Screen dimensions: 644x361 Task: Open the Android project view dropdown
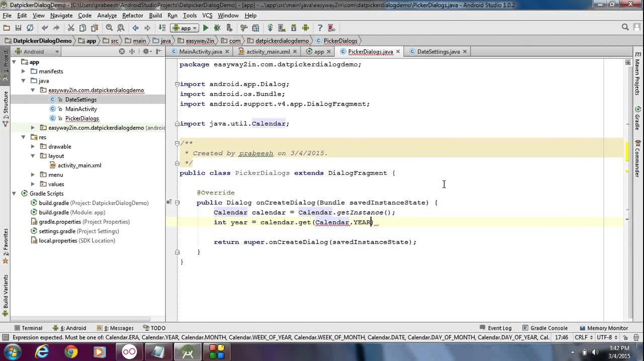coord(38,51)
